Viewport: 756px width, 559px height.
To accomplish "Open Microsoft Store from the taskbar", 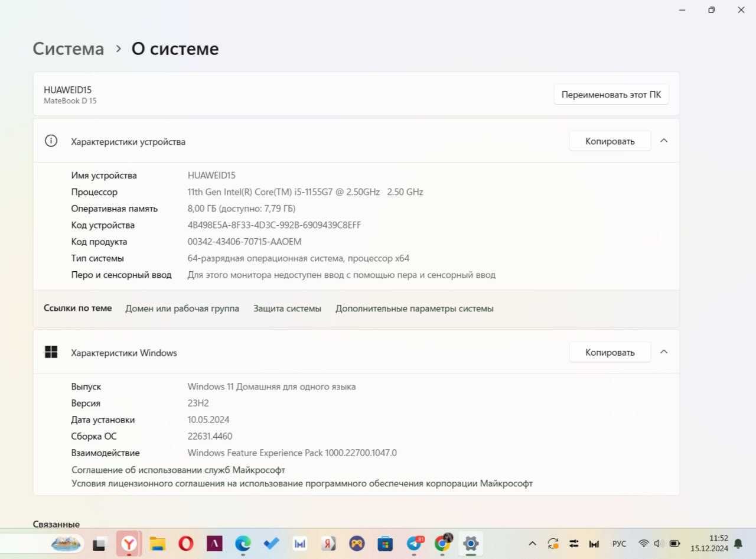I will pos(385,544).
